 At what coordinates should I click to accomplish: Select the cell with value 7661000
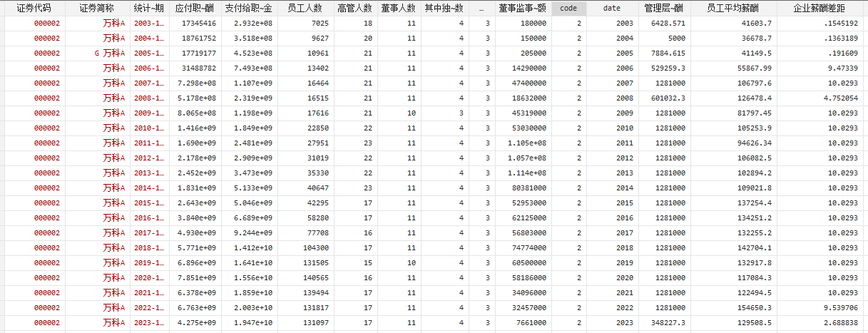(x=522, y=323)
